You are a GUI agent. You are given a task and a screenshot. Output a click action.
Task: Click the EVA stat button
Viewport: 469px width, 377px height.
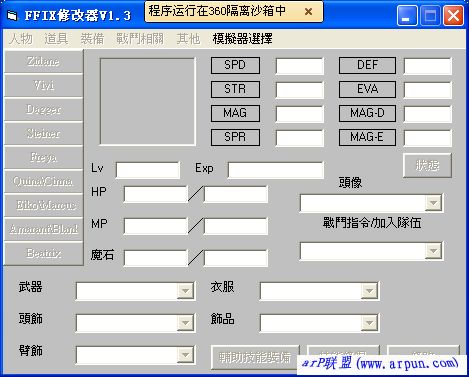pyautogui.click(x=367, y=89)
